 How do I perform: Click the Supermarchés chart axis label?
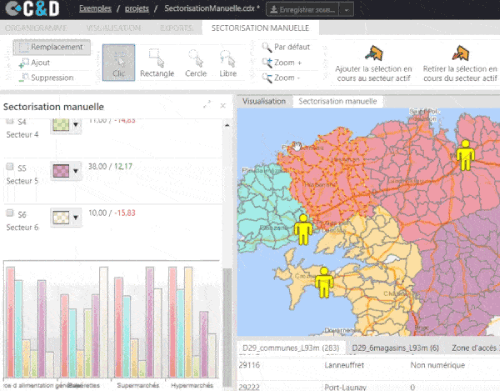[x=138, y=385]
